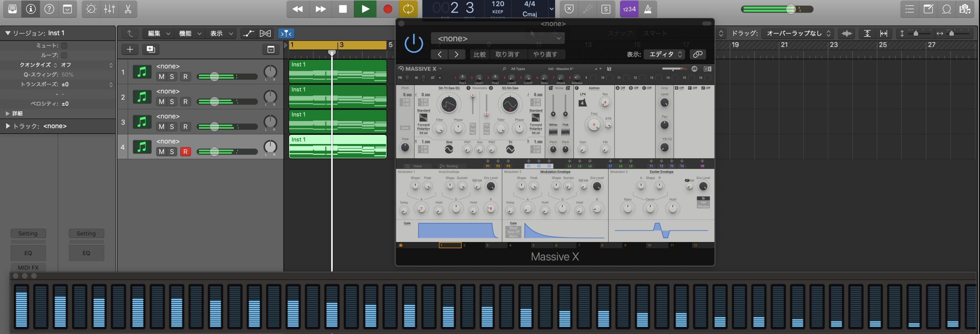Select the Inst 1 region on track 2
The width and height of the screenshot is (980, 334).
pyautogui.click(x=338, y=96)
